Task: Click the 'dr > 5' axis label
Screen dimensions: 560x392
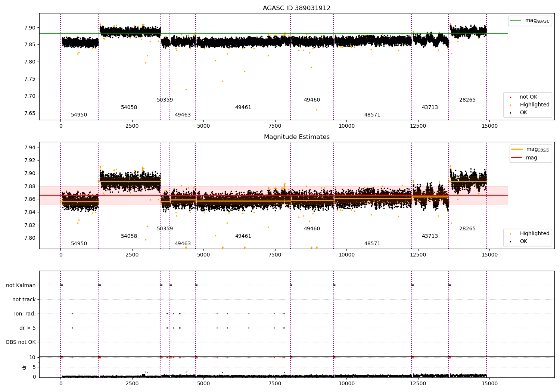Action: [28, 328]
